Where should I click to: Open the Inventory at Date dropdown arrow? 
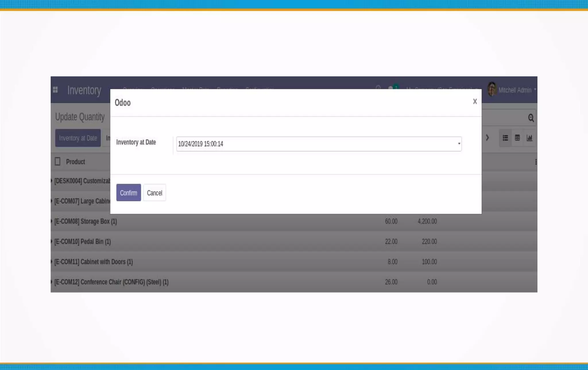coord(459,144)
